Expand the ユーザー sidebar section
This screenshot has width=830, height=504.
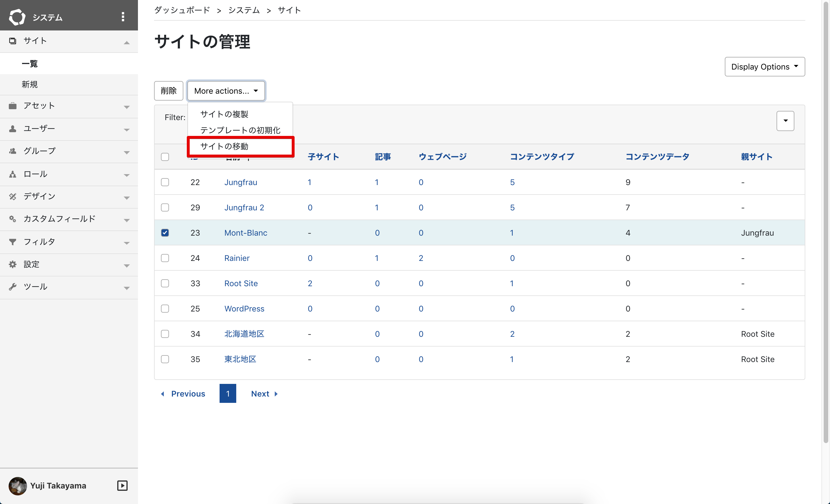(127, 130)
